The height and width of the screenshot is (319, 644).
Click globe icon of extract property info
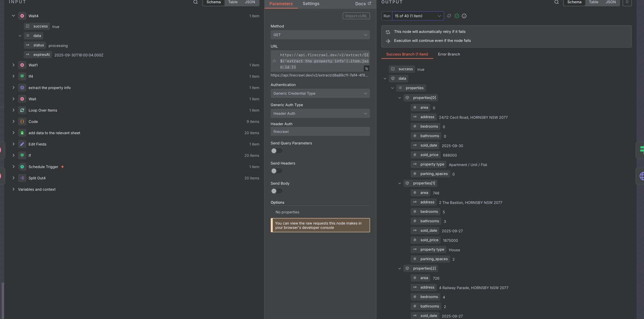point(22,88)
